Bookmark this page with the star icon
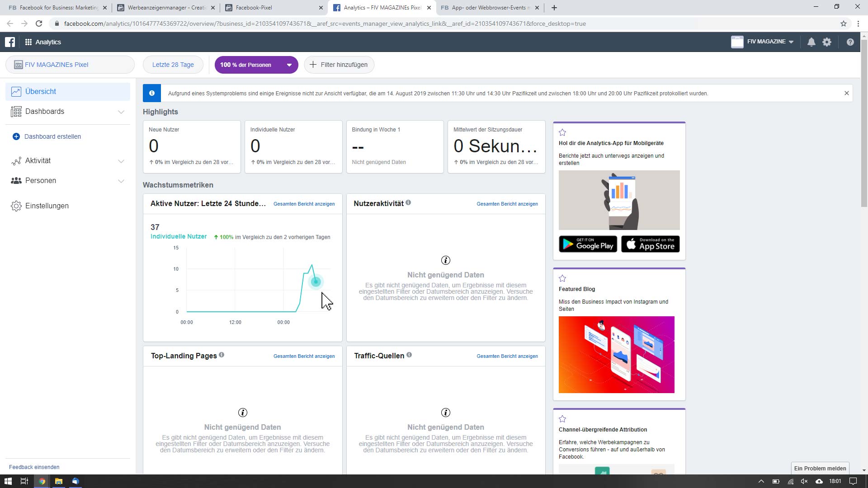The image size is (868, 488). pyautogui.click(x=844, y=23)
